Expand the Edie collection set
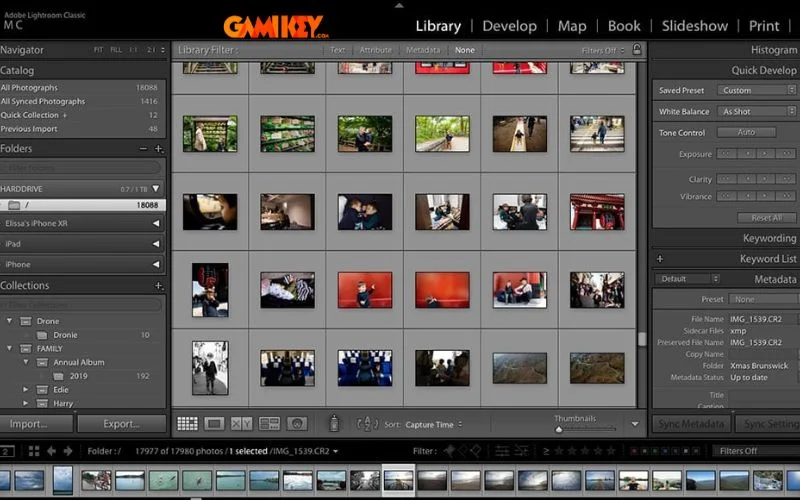 [26, 389]
